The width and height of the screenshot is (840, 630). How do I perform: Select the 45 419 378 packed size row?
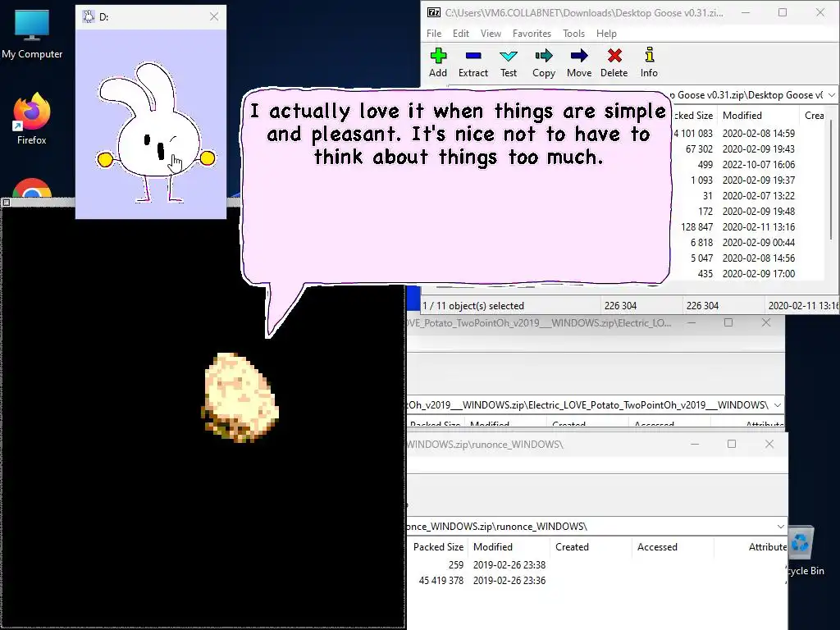[x=597, y=581]
